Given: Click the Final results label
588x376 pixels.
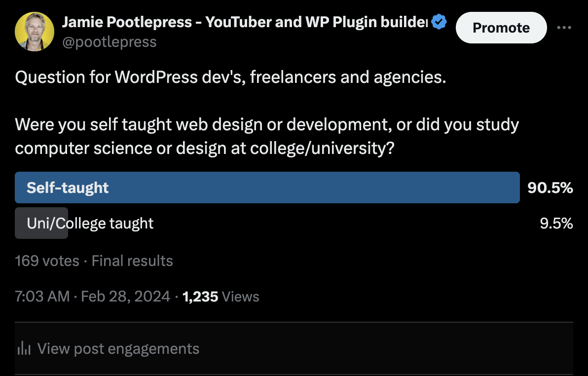Looking at the screenshot, I should click(132, 261).
